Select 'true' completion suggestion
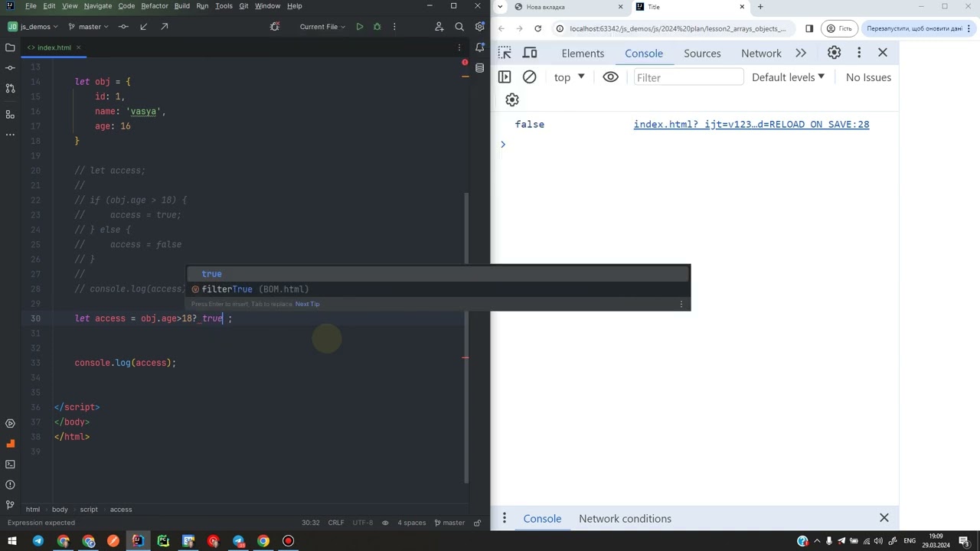This screenshot has width=980, height=551. click(438, 274)
